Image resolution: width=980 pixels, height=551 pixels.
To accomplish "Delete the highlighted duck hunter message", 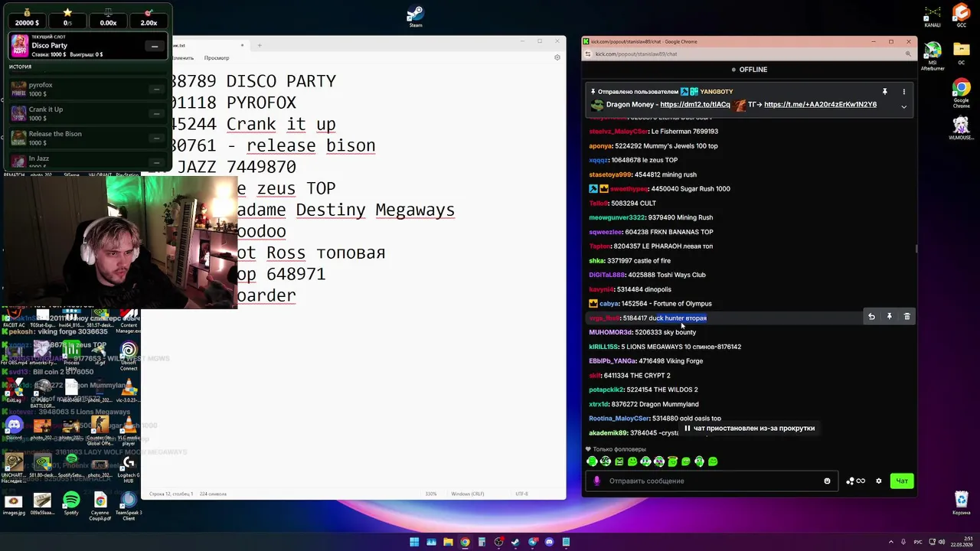I will (907, 317).
